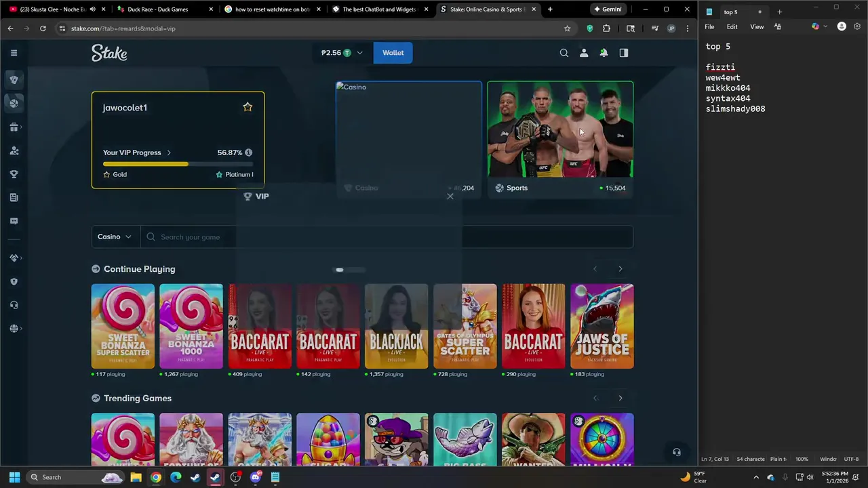Bookmark this page with star icon

pos(568,28)
